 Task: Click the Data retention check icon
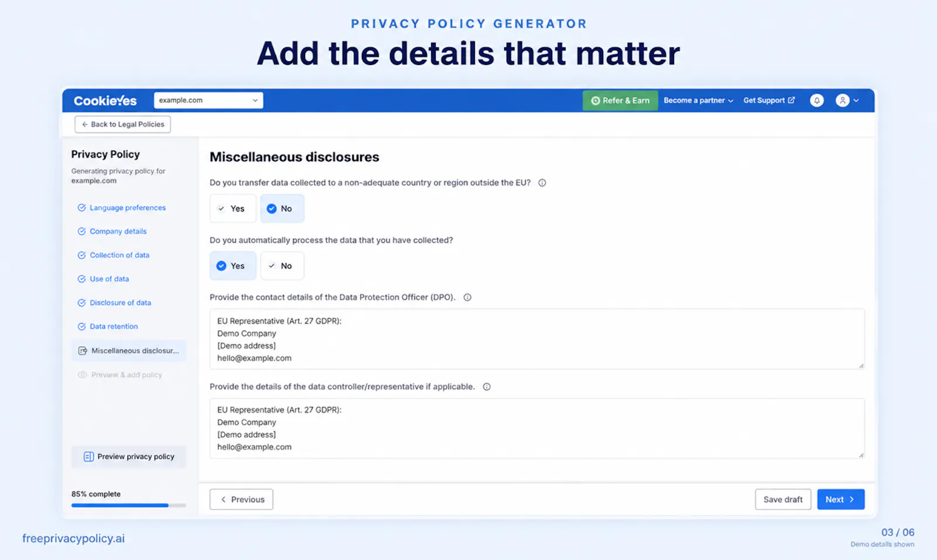82,327
